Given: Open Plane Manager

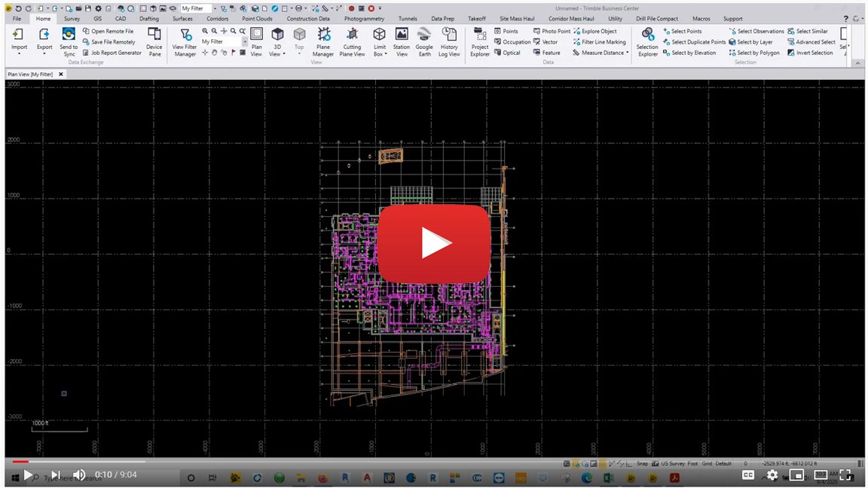Looking at the screenshot, I should pos(323,41).
